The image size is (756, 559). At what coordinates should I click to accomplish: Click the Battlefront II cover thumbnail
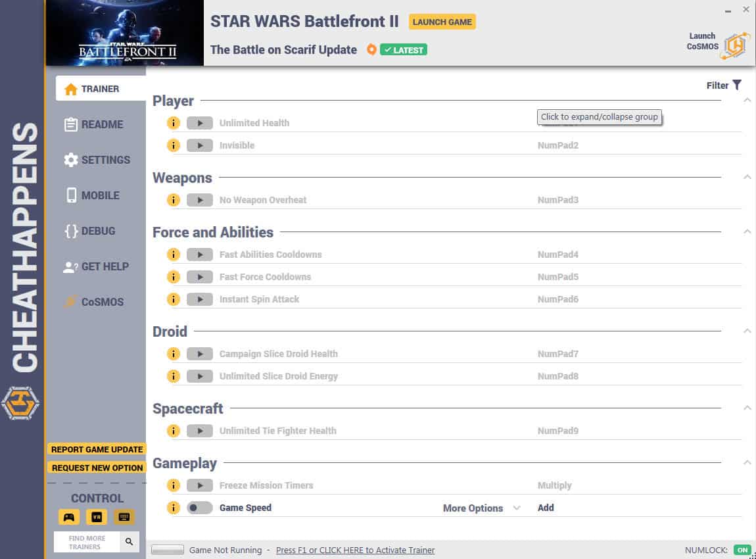(124, 33)
